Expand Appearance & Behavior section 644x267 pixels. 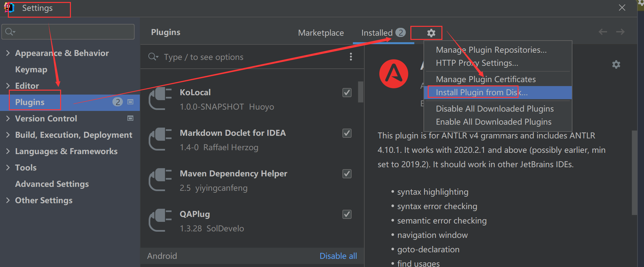[x=8, y=53]
